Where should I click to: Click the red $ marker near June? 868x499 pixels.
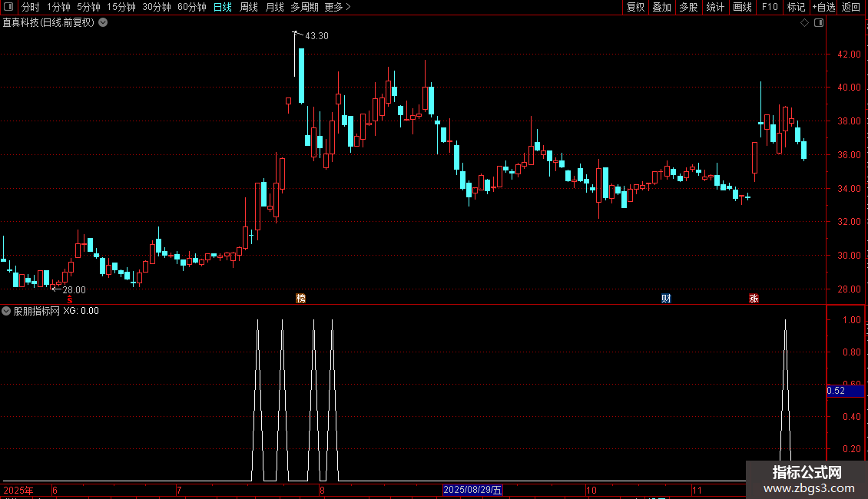click(70, 299)
